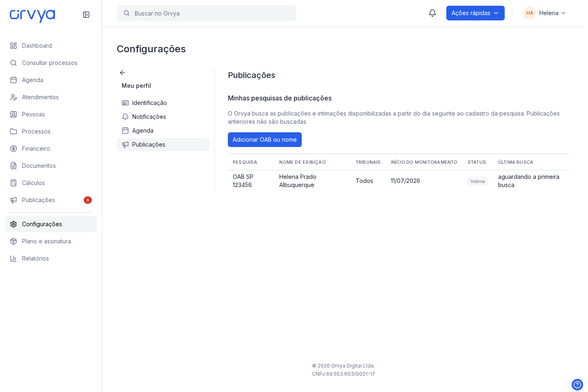Click the Processos sidebar label

pyautogui.click(x=36, y=131)
